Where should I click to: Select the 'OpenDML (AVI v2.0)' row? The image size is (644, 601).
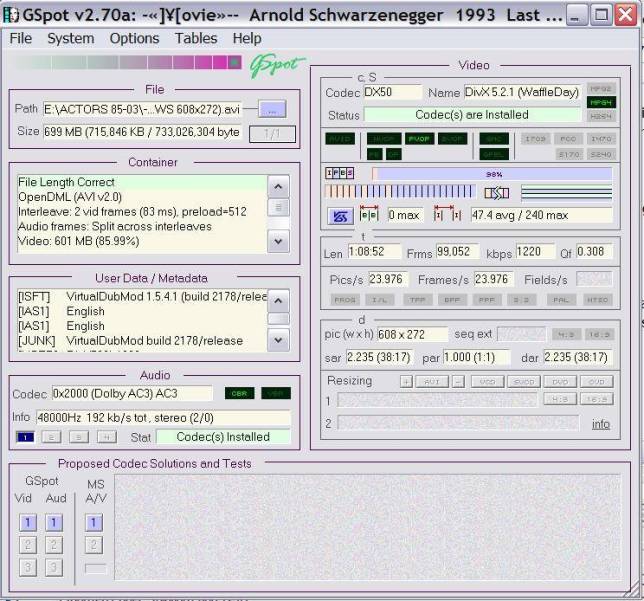142,197
